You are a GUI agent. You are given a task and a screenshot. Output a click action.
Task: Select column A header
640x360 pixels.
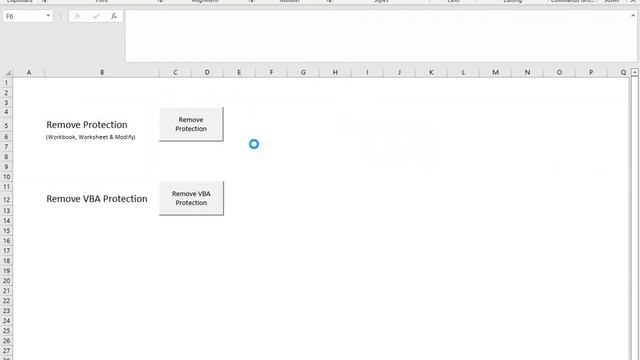pos(29,72)
